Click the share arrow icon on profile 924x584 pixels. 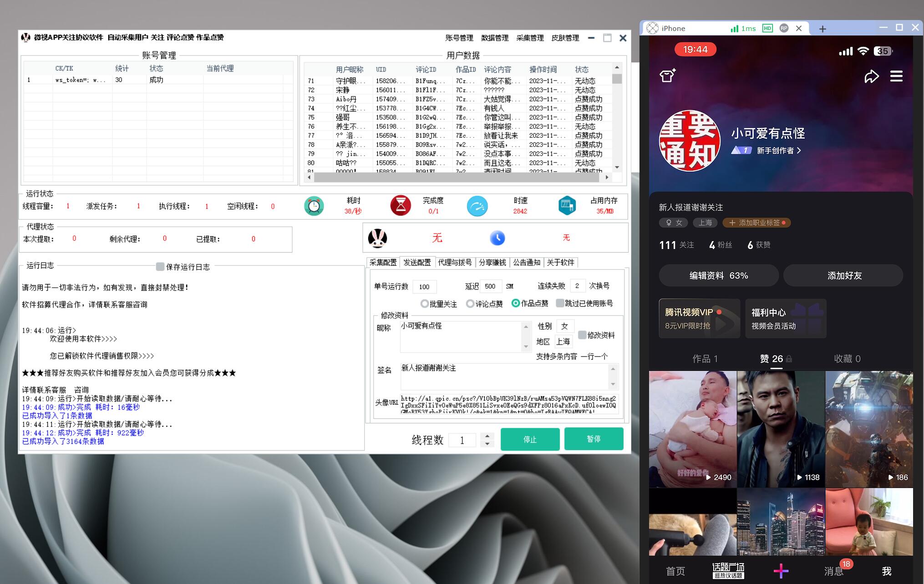point(871,76)
